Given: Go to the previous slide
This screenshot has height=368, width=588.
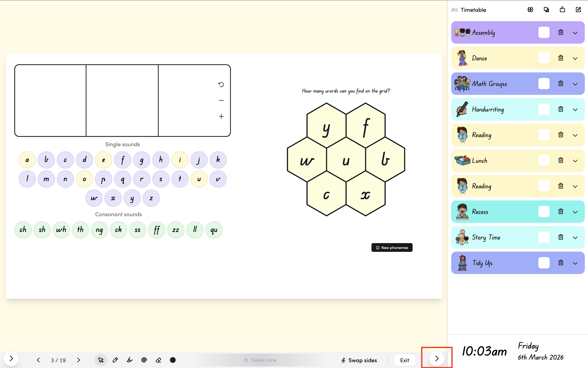Looking at the screenshot, I should click(x=38, y=360).
